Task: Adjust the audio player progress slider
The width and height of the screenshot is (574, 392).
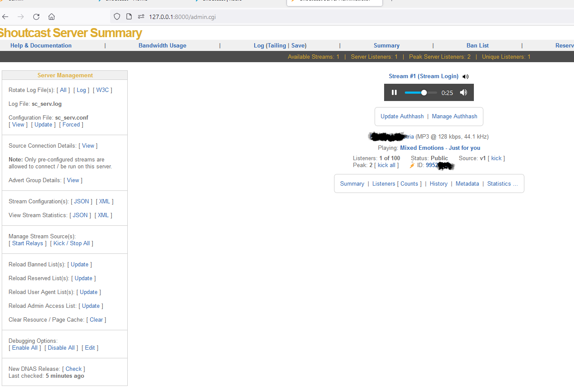Action: click(x=421, y=92)
